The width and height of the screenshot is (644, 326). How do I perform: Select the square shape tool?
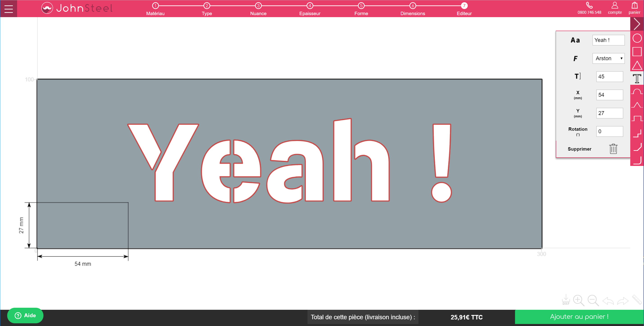click(637, 52)
